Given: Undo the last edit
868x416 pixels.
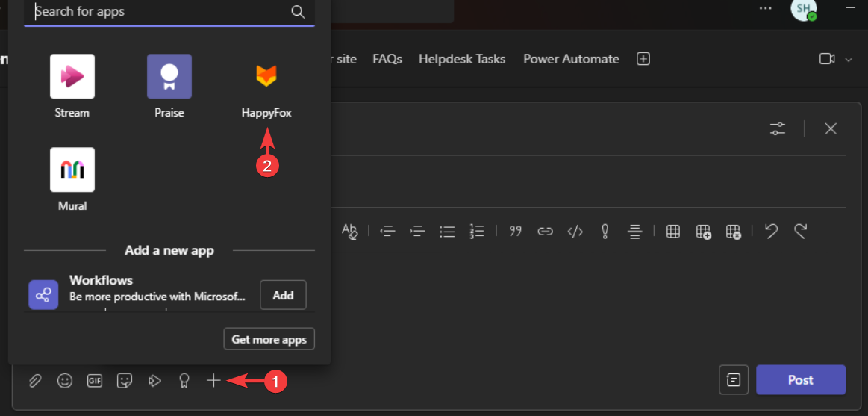Looking at the screenshot, I should tap(771, 231).
